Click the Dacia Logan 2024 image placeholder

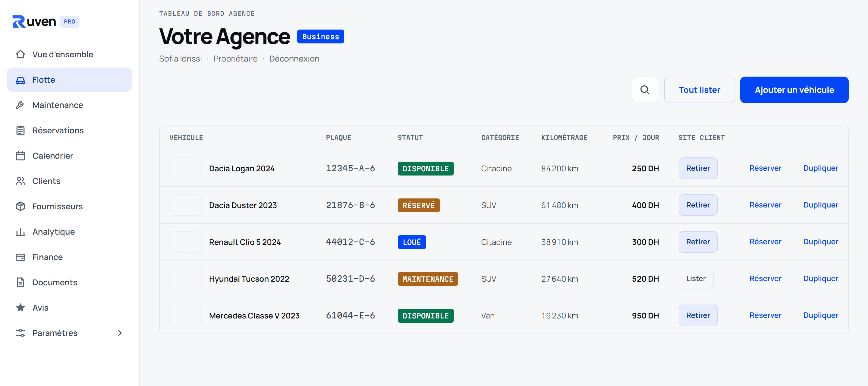click(x=185, y=168)
